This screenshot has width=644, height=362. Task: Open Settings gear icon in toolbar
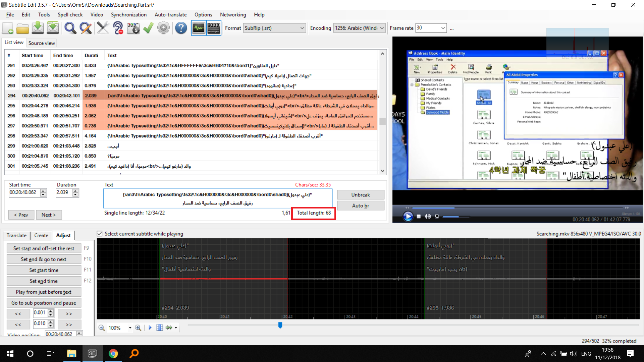click(x=163, y=28)
